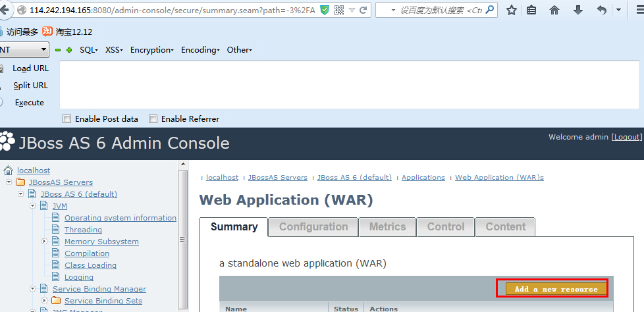Switch to the Content tab
The height and width of the screenshot is (312, 644).
[505, 227]
